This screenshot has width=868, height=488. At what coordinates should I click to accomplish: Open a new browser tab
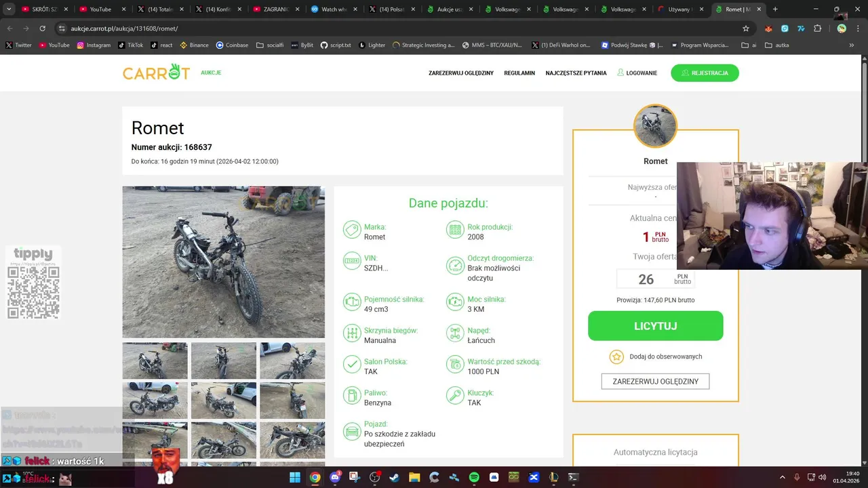coord(775,9)
